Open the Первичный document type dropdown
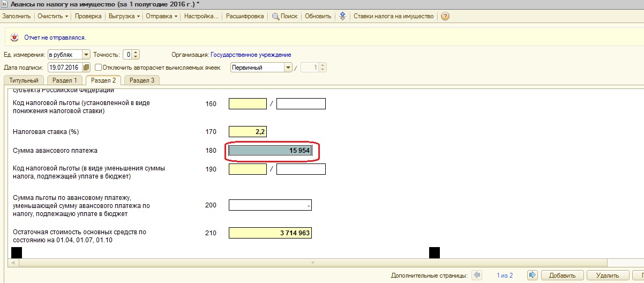This screenshot has width=644, height=283. click(x=288, y=68)
